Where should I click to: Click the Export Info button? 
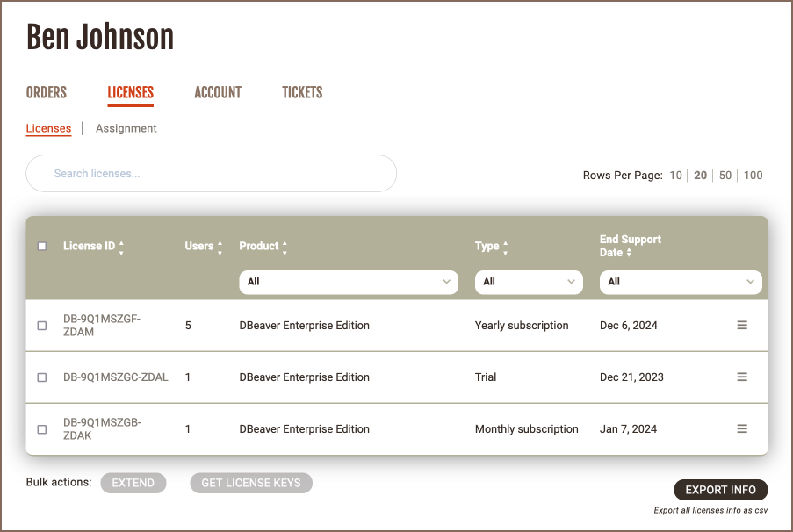[x=720, y=490]
